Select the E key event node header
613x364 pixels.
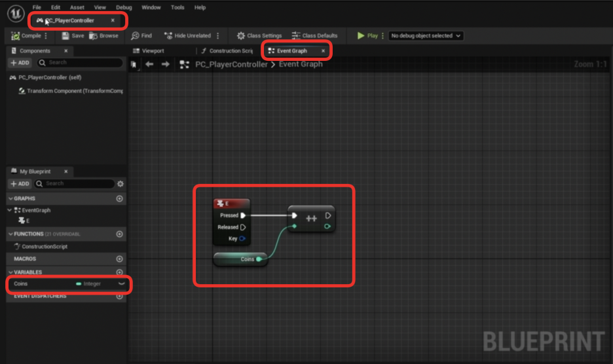coord(231,204)
